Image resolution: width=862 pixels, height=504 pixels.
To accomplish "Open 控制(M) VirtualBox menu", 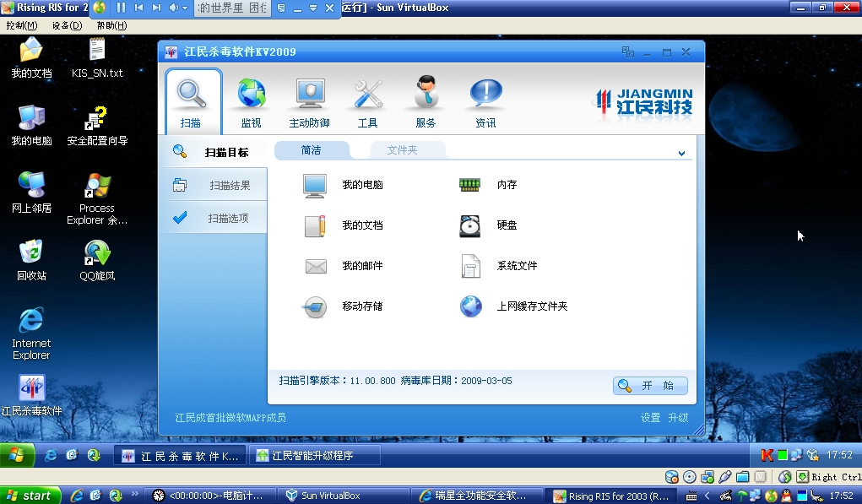I will pos(22,25).
